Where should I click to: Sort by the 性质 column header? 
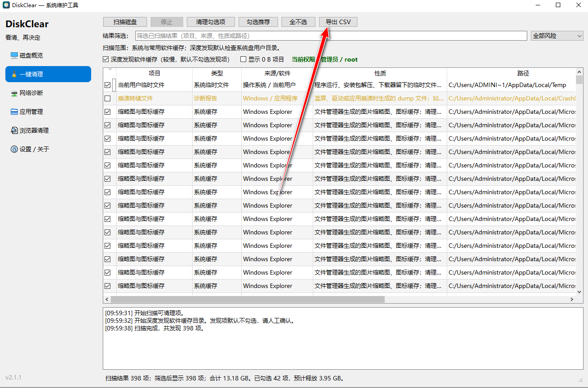[380, 73]
